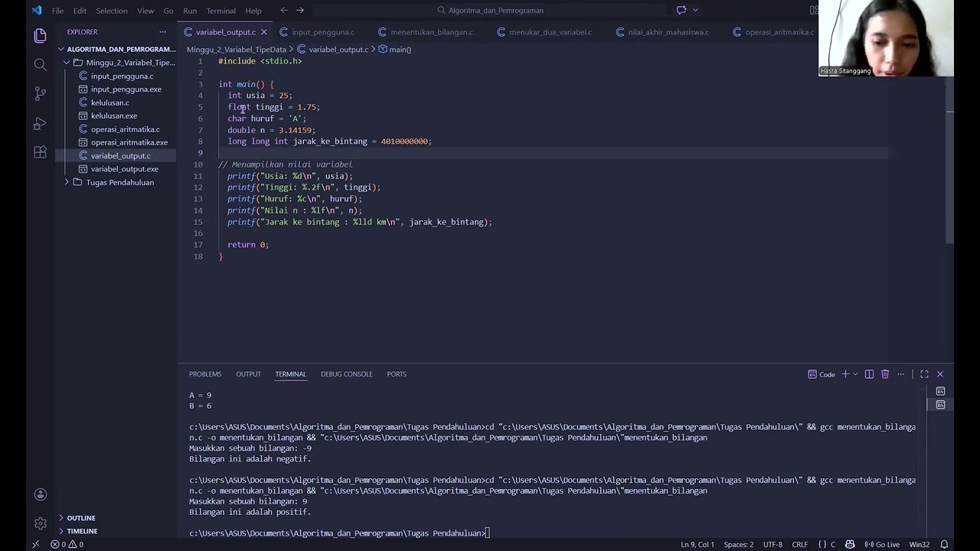Open the Copilot chat icon in title bar
980x551 pixels.
coord(681,11)
